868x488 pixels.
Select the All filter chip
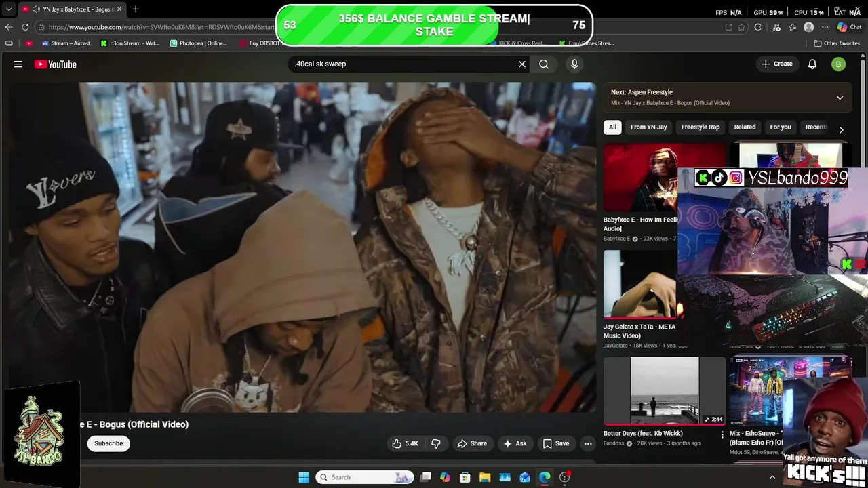click(x=612, y=127)
